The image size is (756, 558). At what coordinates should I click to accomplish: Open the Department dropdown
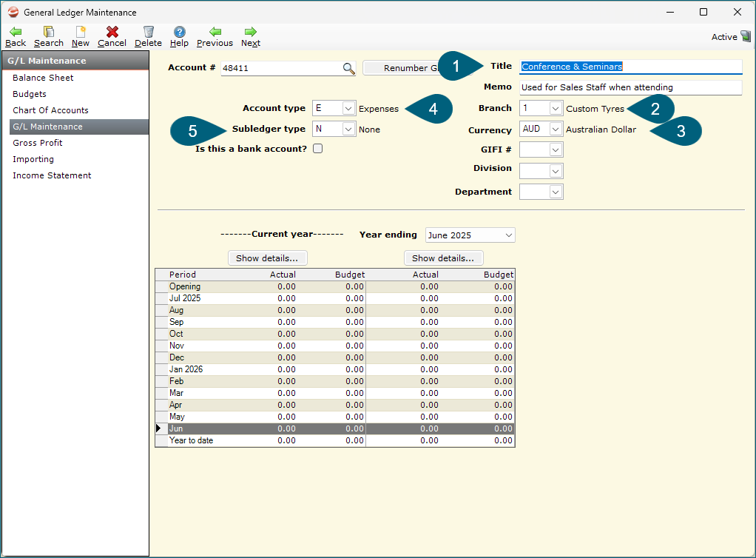[x=556, y=192]
